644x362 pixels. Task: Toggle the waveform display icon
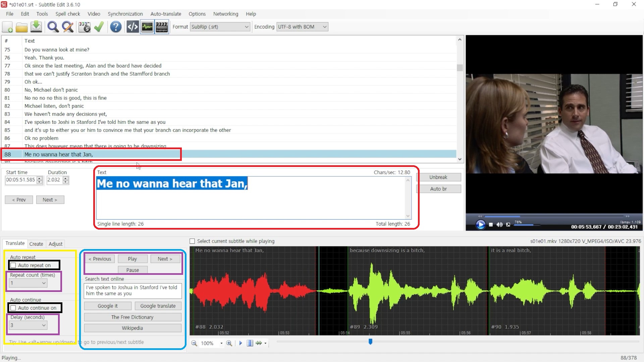click(147, 27)
